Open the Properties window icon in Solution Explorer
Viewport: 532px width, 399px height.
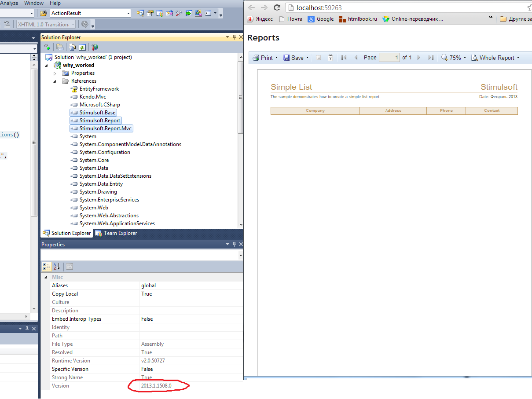tap(60, 47)
